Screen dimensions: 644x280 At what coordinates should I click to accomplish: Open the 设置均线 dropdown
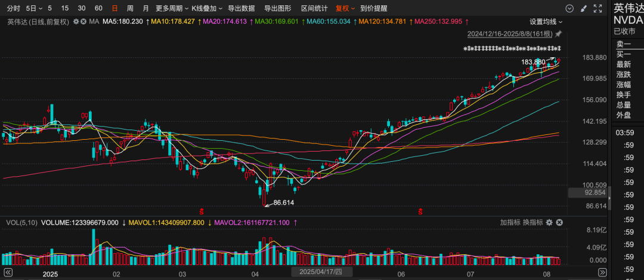(546, 21)
